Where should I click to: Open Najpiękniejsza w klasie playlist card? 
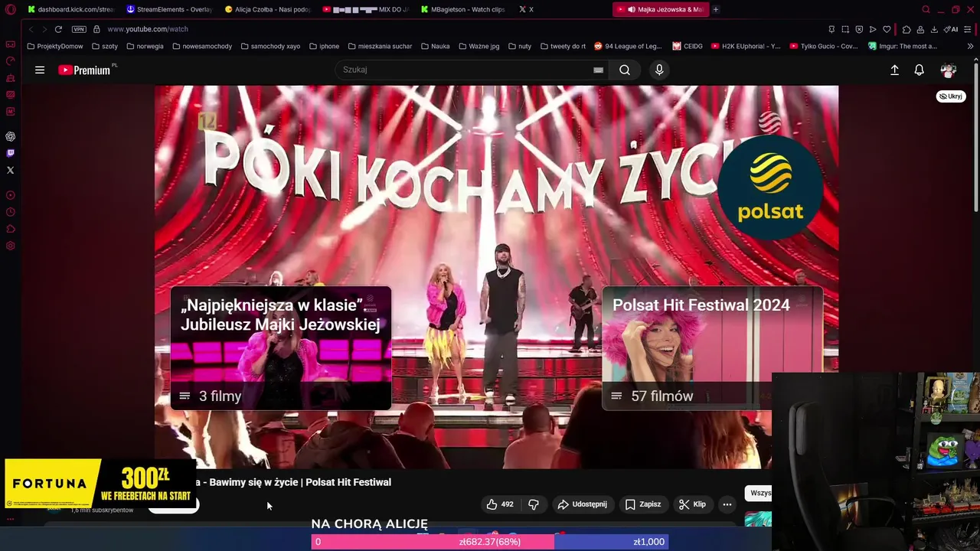point(280,348)
